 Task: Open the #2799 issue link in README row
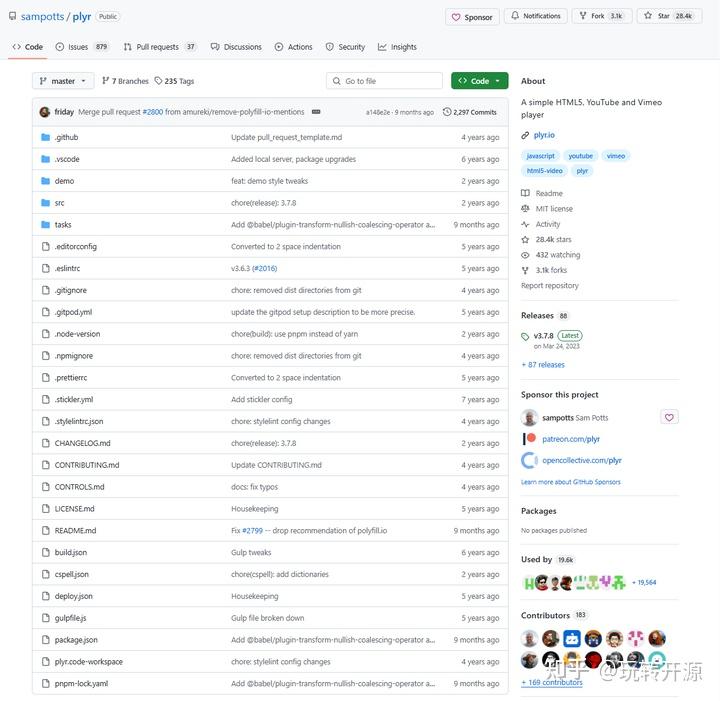click(253, 531)
